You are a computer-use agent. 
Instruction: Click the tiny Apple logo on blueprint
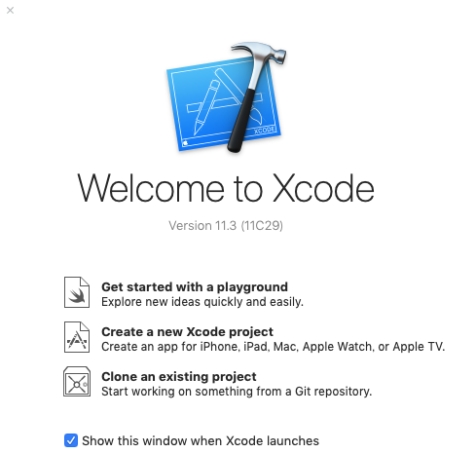tap(186, 143)
